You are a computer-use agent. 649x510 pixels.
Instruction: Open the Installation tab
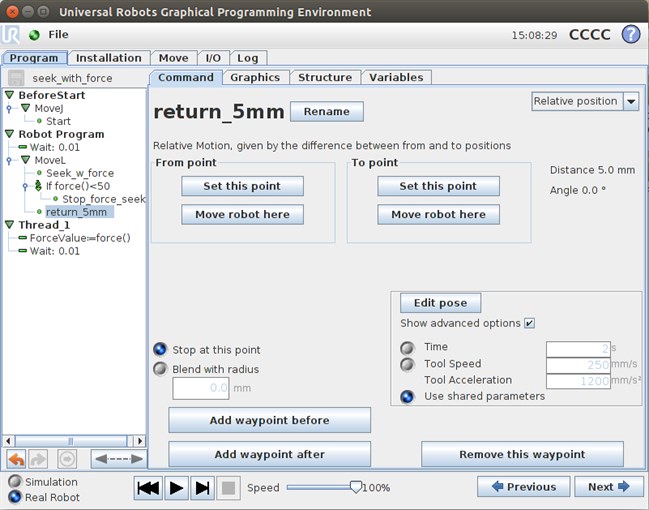[108, 58]
